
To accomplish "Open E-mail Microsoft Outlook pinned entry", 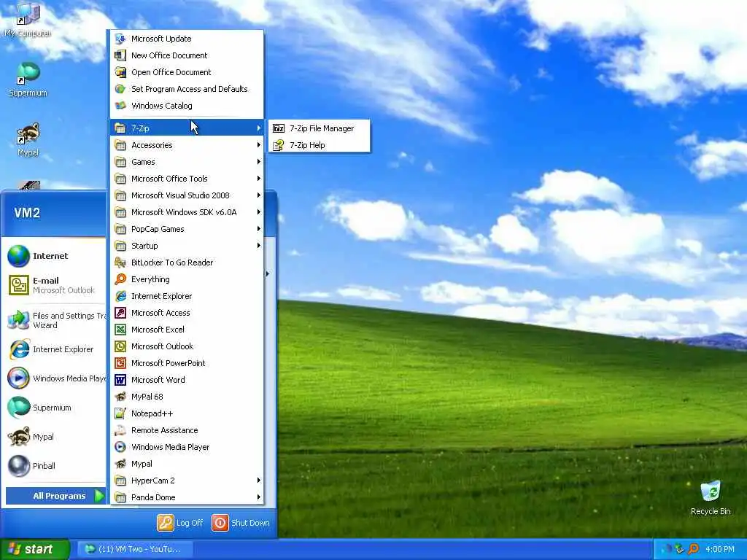I will (x=55, y=285).
